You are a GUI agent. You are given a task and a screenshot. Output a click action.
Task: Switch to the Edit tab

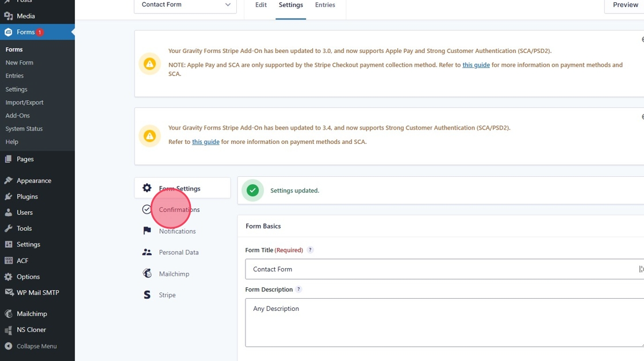[x=261, y=5]
